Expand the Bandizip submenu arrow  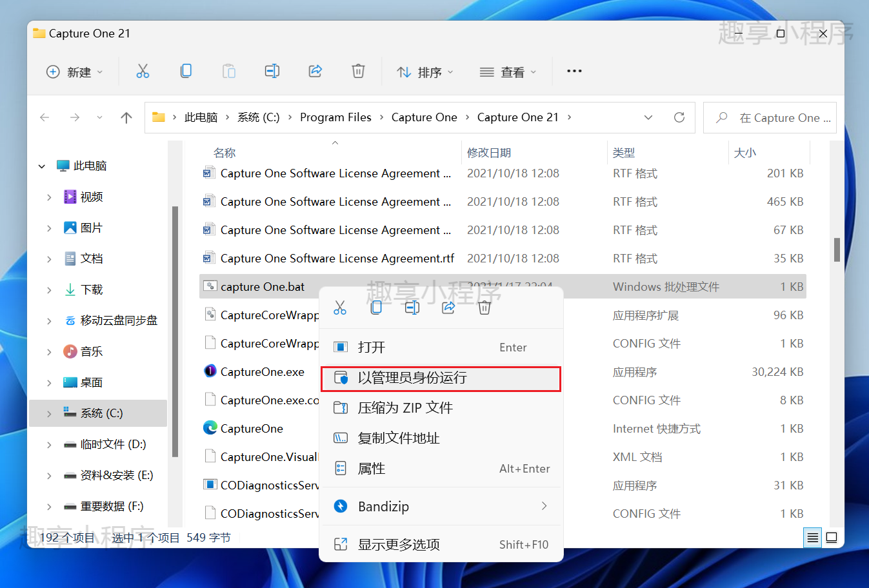544,506
